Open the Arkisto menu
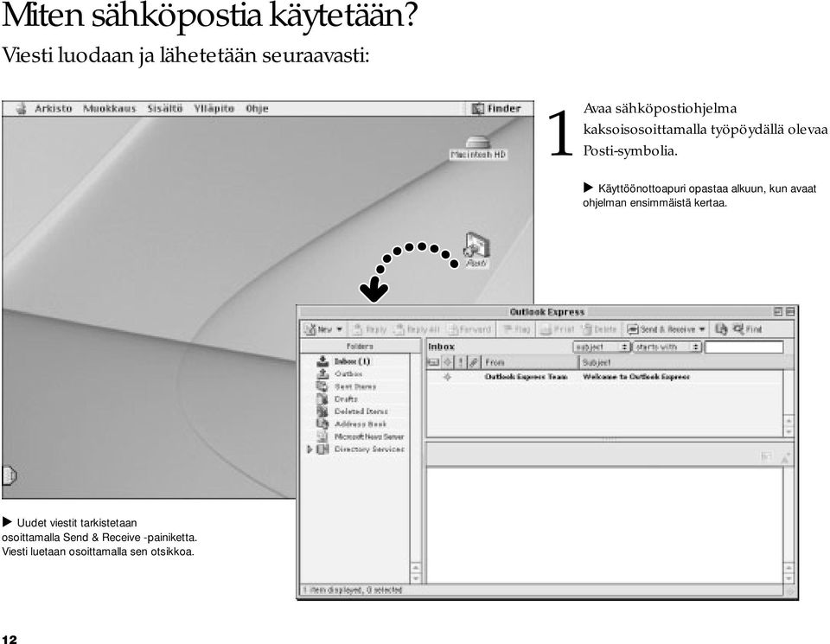Screen dimensions: 830x644 [x=54, y=108]
